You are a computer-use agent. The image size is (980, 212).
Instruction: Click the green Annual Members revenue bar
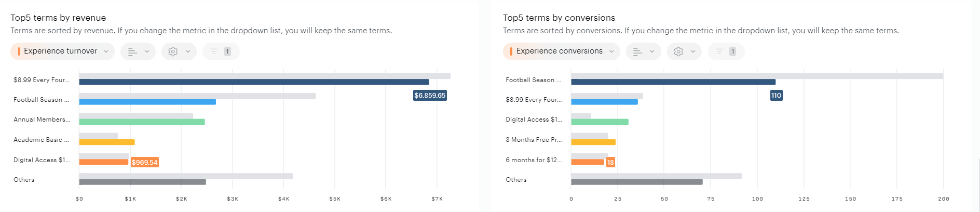[142, 122]
